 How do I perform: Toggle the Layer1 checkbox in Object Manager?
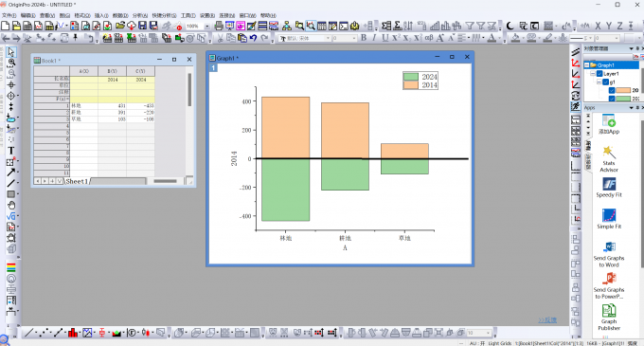pos(599,74)
